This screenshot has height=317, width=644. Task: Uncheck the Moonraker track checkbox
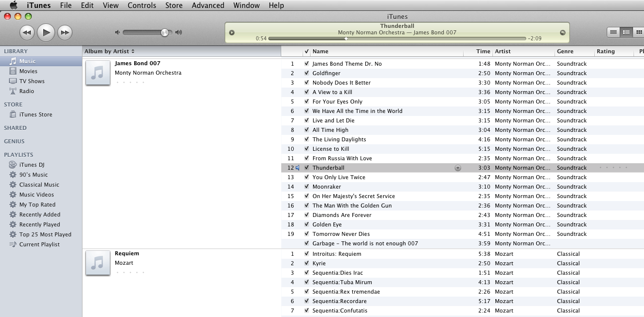307,187
